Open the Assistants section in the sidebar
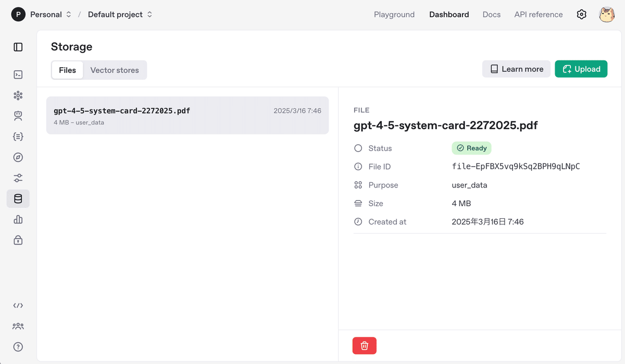This screenshot has width=625, height=364. point(18,116)
